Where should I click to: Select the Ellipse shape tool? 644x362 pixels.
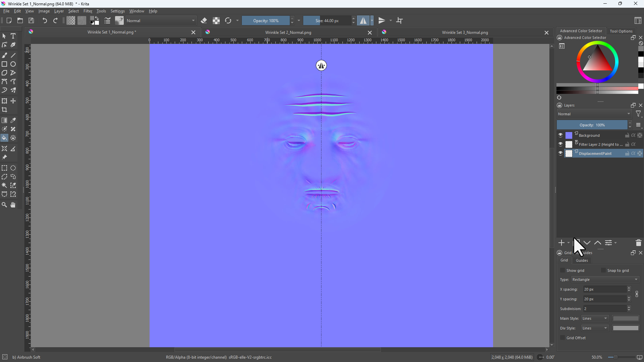[13, 64]
